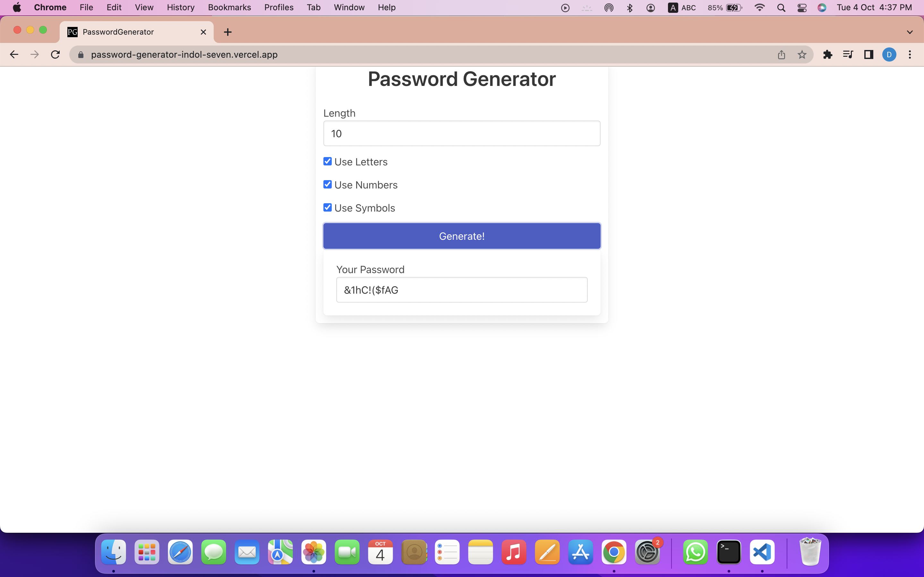Viewport: 924px width, 577px height.
Task: Open the Bookmarks menu
Action: [x=229, y=8]
